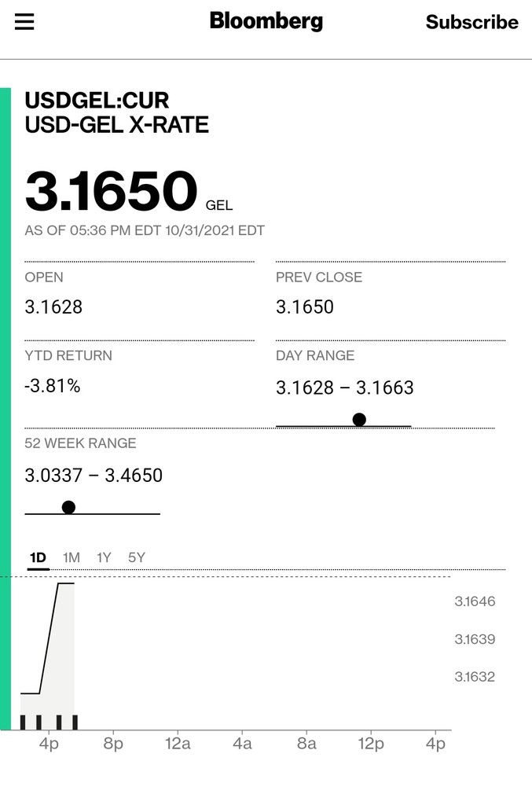
Task: Click the Prev Close value
Action: click(305, 307)
